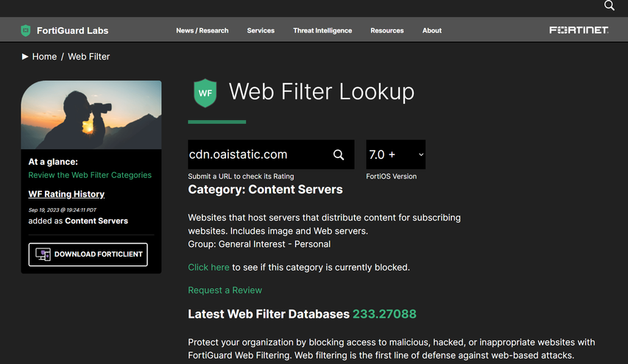Click the FortiGuard Labs site title
The image size is (628, 364).
[x=72, y=30]
